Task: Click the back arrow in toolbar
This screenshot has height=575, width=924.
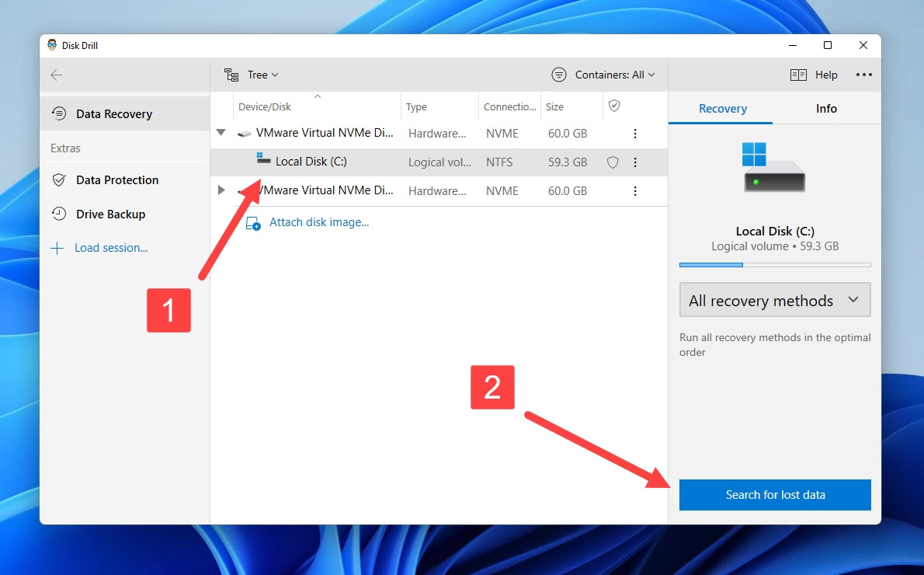Action: click(x=57, y=75)
